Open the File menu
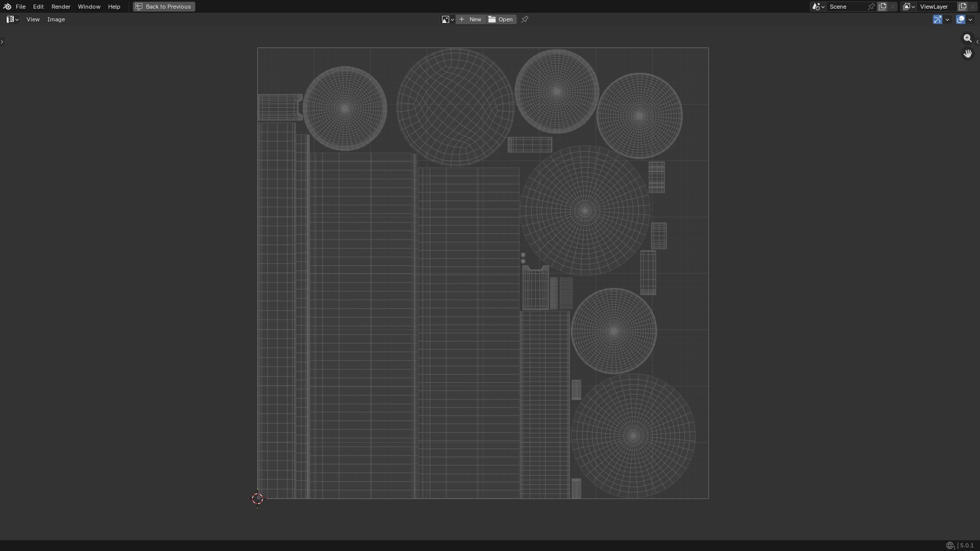This screenshot has width=980, height=551. coord(20,7)
